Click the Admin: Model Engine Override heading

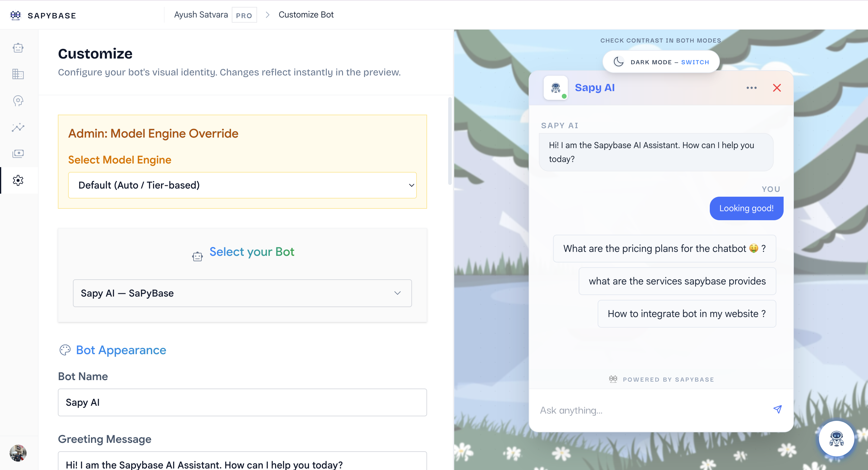(153, 134)
